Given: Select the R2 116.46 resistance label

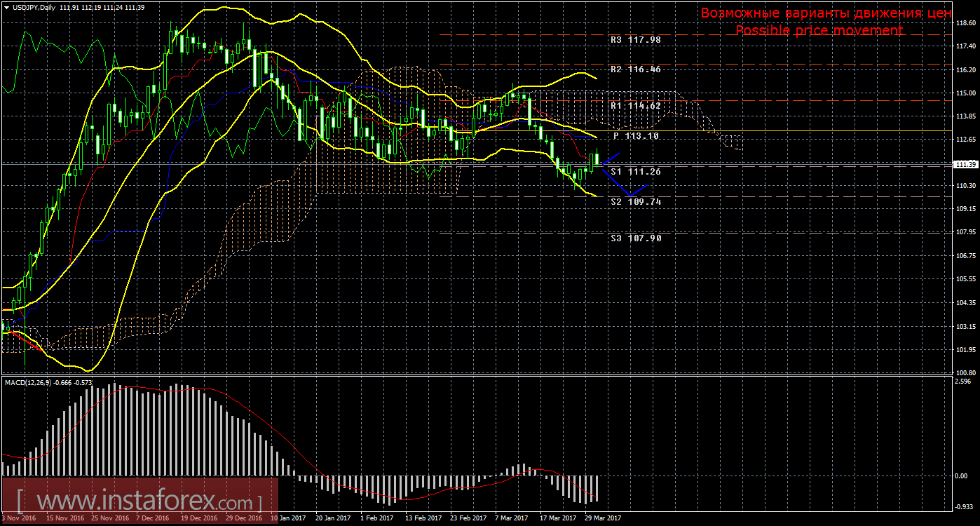Looking at the screenshot, I should (635, 70).
